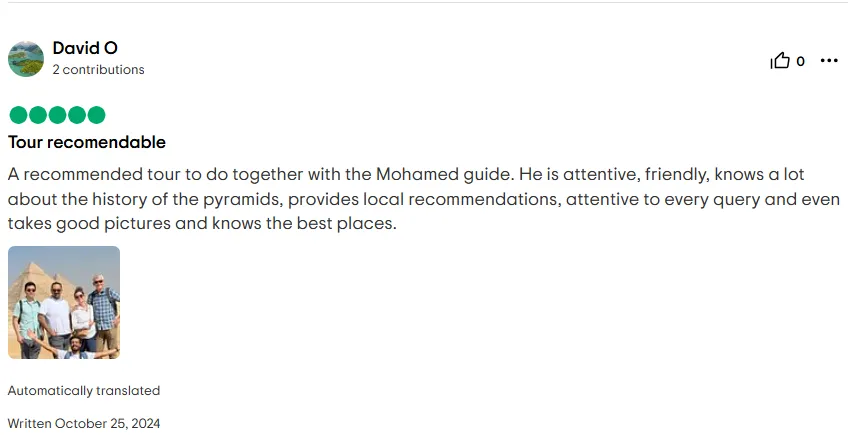Click the fifth green rating bubble
849x435 pixels.
[x=96, y=115]
